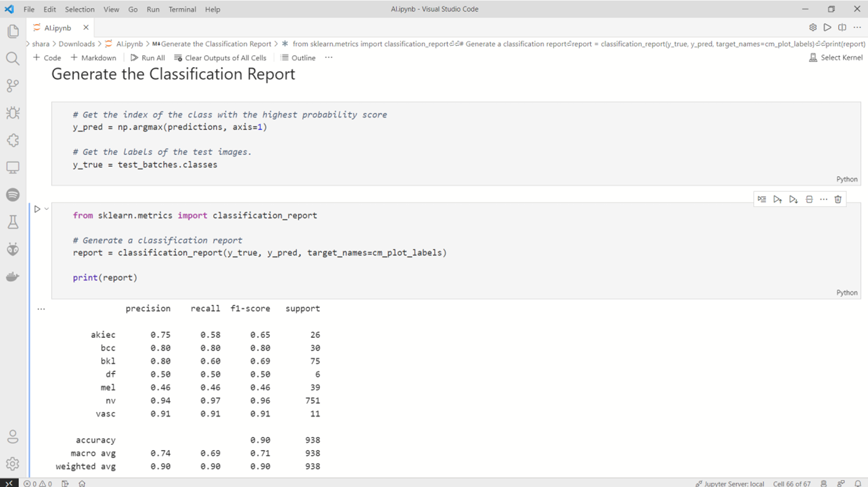The image size is (868, 487).
Task: Open cell output ellipsis menu
Action: pyautogui.click(x=41, y=309)
